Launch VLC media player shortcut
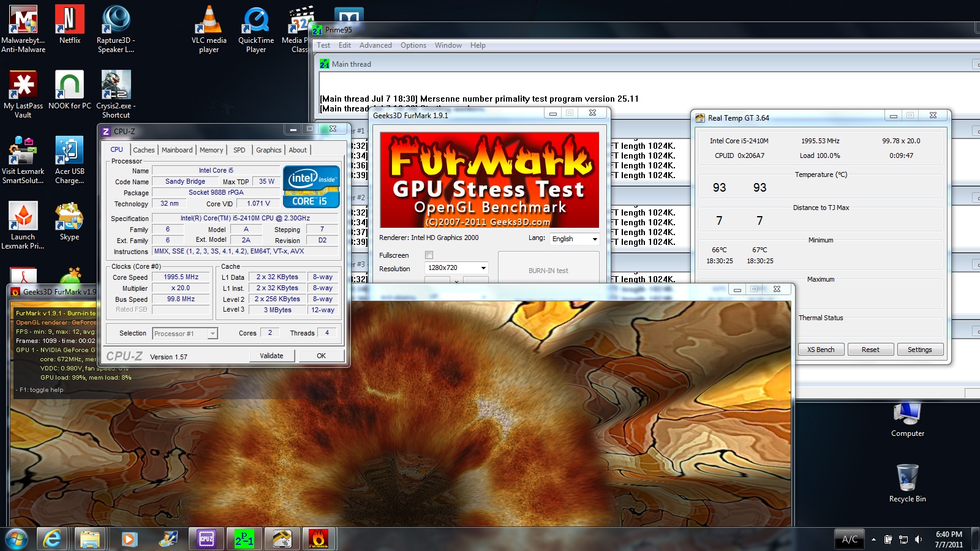The width and height of the screenshot is (980, 551). (x=209, y=28)
